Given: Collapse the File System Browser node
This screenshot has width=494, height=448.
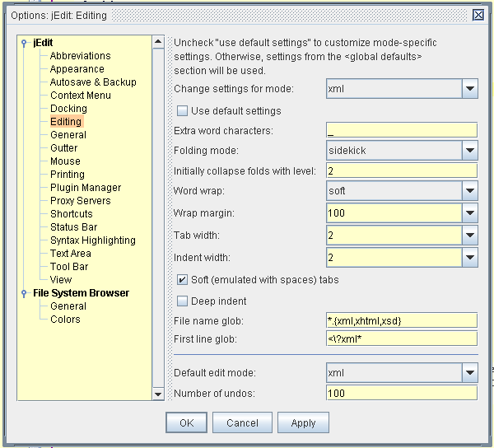Looking at the screenshot, I should pyautogui.click(x=24, y=293).
